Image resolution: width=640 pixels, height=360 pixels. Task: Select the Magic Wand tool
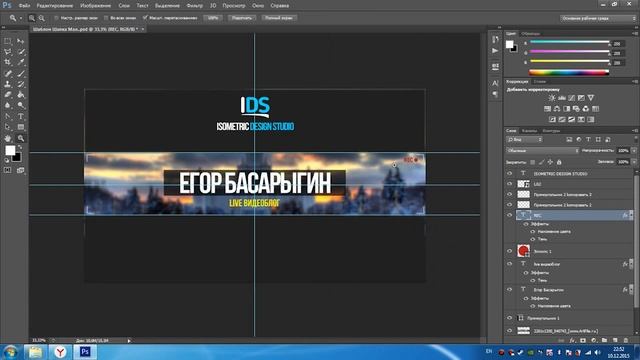point(21,52)
